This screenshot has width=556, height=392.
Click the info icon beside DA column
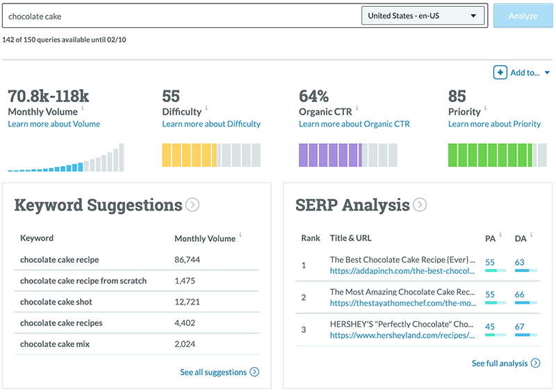point(531,234)
